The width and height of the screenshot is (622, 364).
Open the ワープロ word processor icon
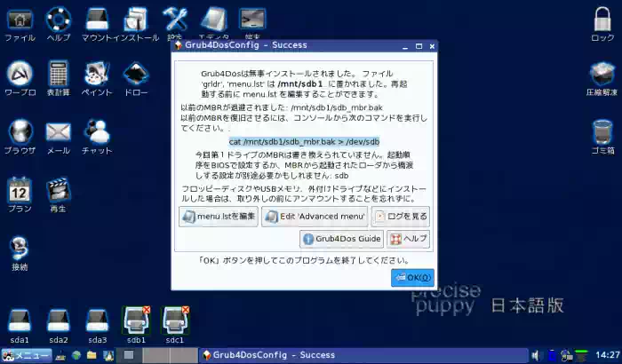coord(20,75)
